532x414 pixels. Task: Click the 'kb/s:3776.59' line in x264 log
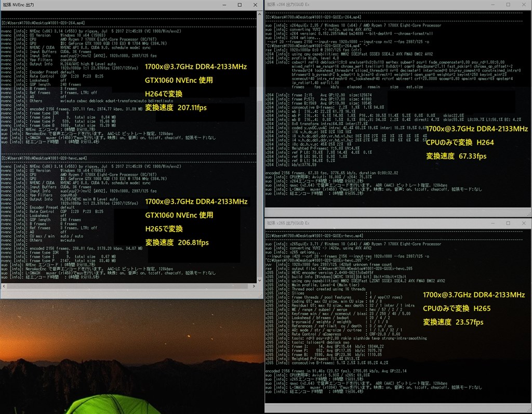tap(291, 165)
